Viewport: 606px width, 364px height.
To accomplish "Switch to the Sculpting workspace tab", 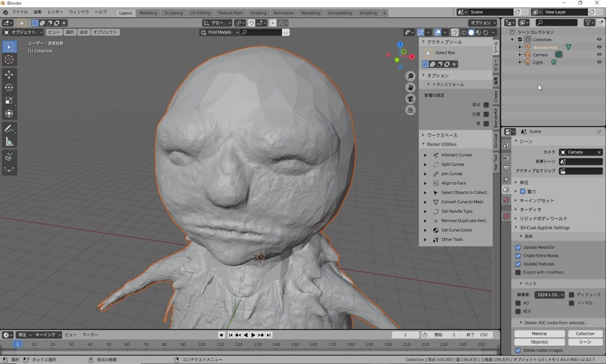I will (173, 13).
